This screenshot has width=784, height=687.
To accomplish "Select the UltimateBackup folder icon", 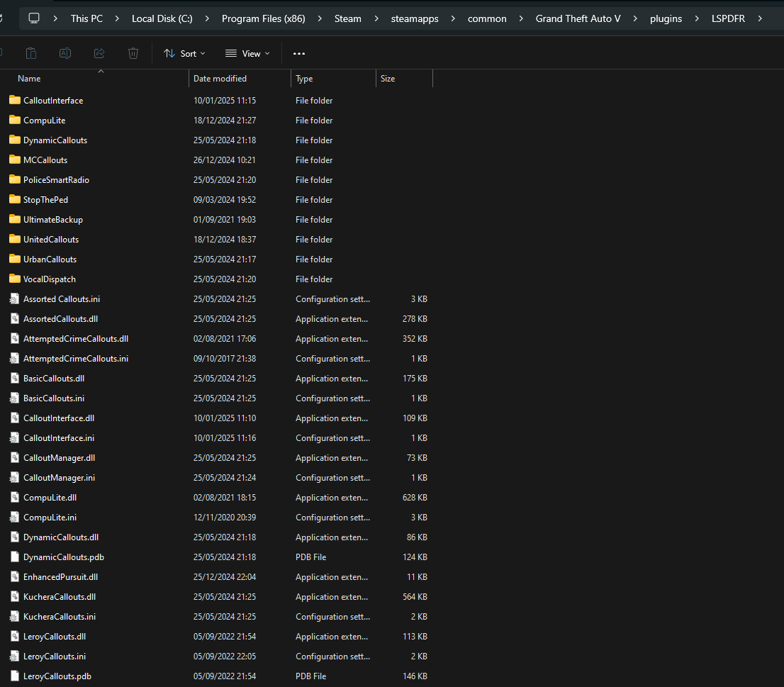I will click(x=15, y=219).
